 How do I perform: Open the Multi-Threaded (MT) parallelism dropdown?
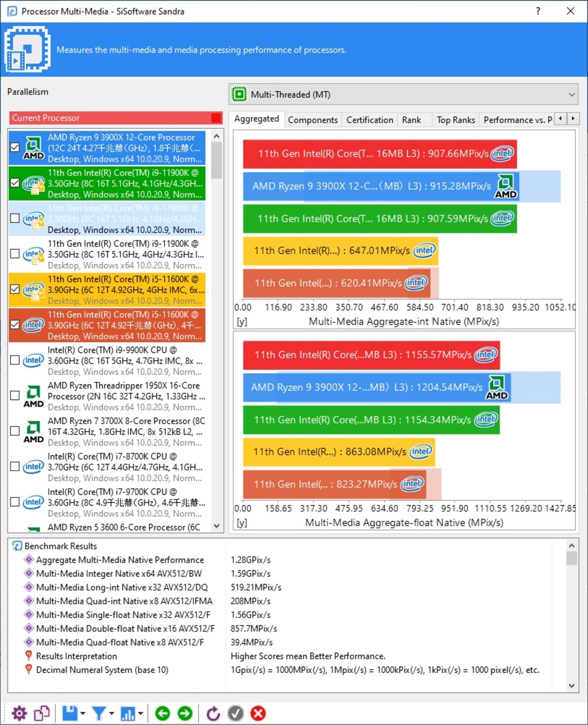(x=403, y=94)
